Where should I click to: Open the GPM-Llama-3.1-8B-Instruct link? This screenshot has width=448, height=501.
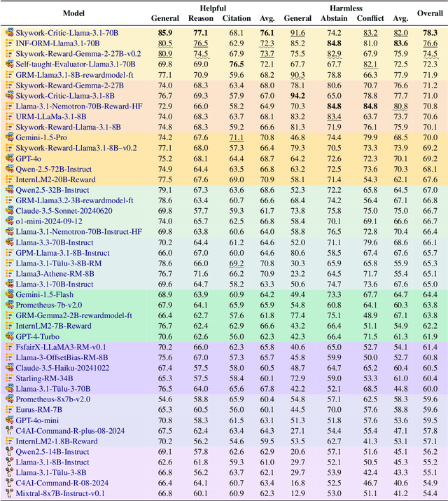point(62,253)
